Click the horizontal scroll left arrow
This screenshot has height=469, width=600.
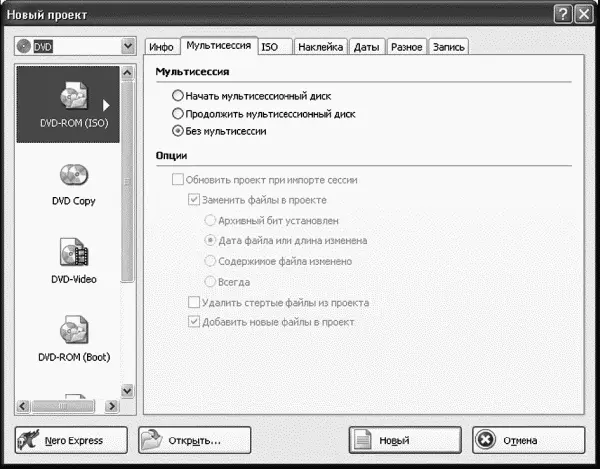[x=23, y=406]
